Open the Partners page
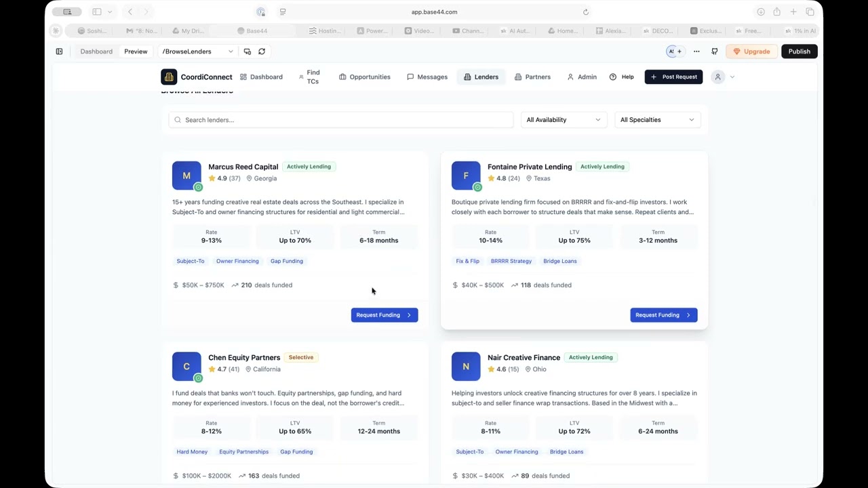The image size is (868, 488). point(532,77)
